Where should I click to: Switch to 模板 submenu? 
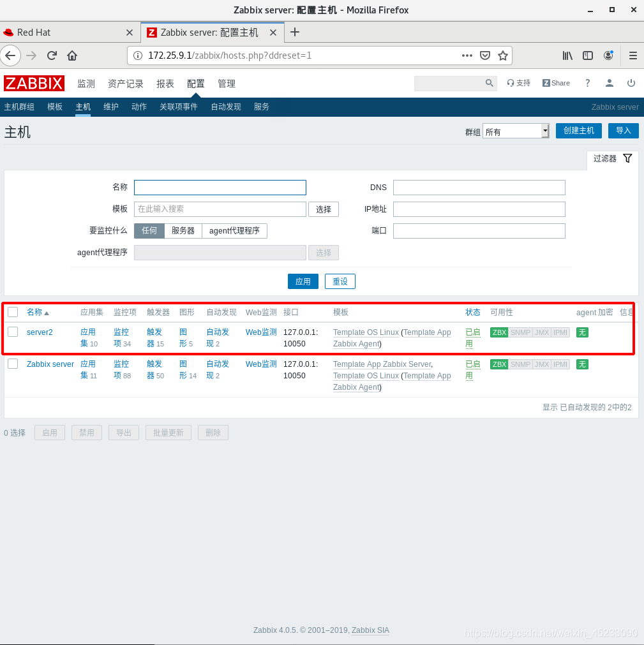[x=55, y=107]
